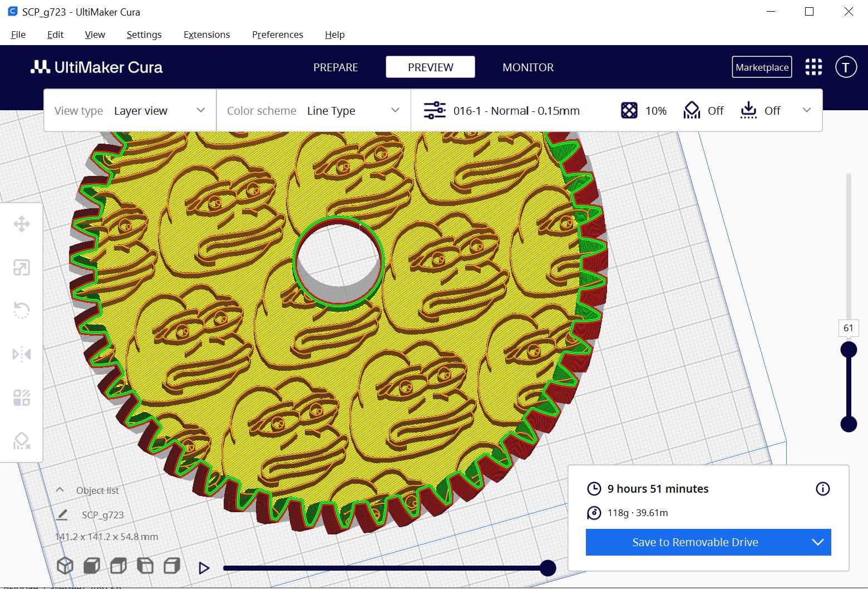The height and width of the screenshot is (589, 868).
Task: Switch to front camera view
Action: tap(91, 565)
